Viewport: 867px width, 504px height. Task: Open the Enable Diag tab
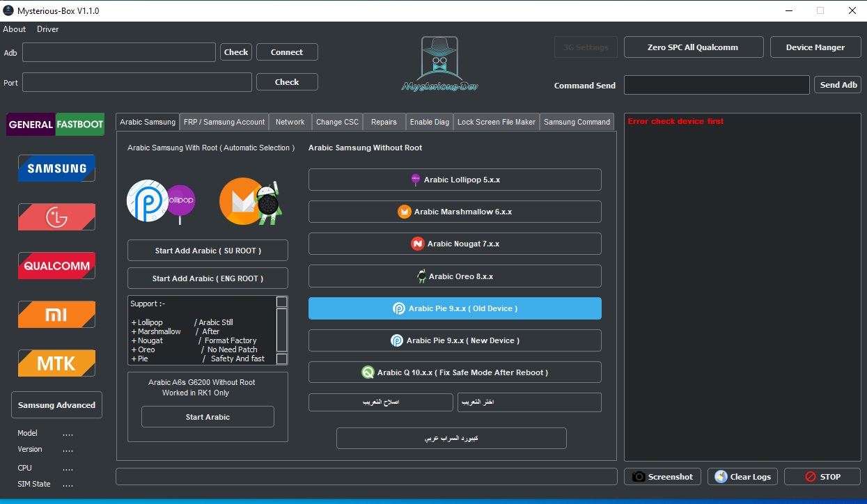pyautogui.click(x=430, y=122)
